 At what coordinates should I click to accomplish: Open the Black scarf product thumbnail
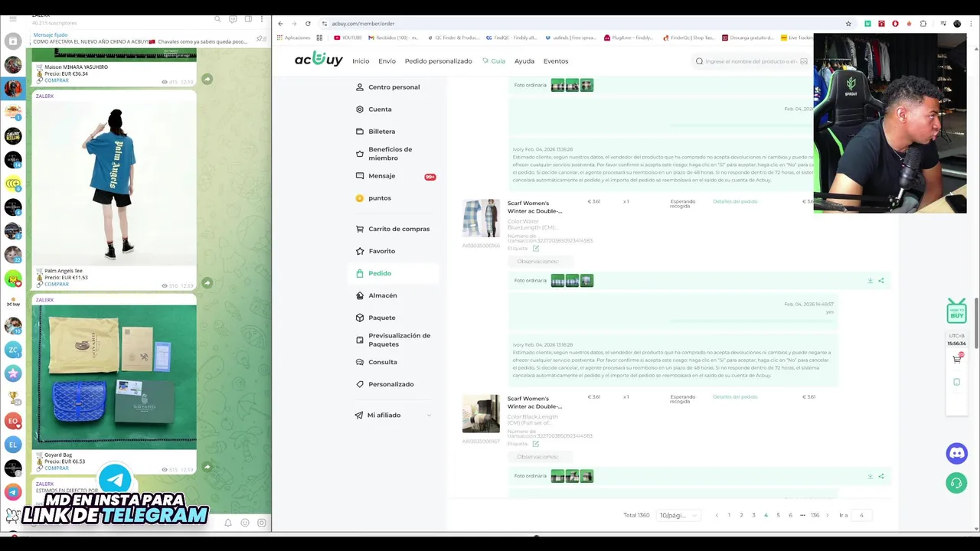pyautogui.click(x=481, y=413)
